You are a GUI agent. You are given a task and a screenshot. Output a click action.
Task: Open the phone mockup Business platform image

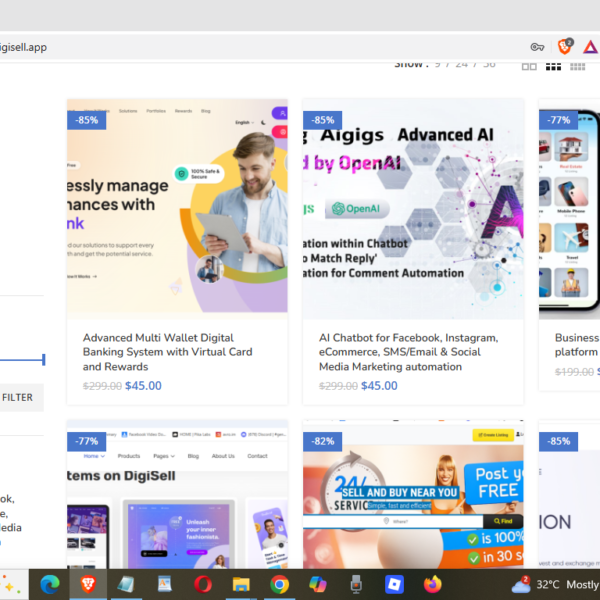tap(569, 209)
